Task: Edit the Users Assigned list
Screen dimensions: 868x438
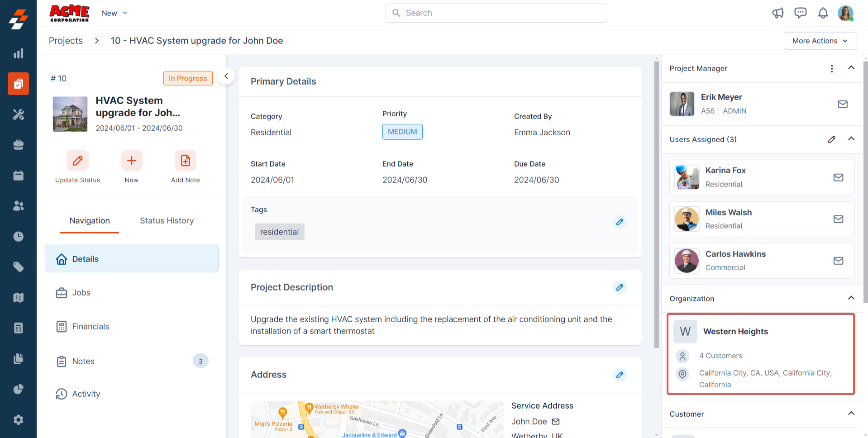Action: 831,139
